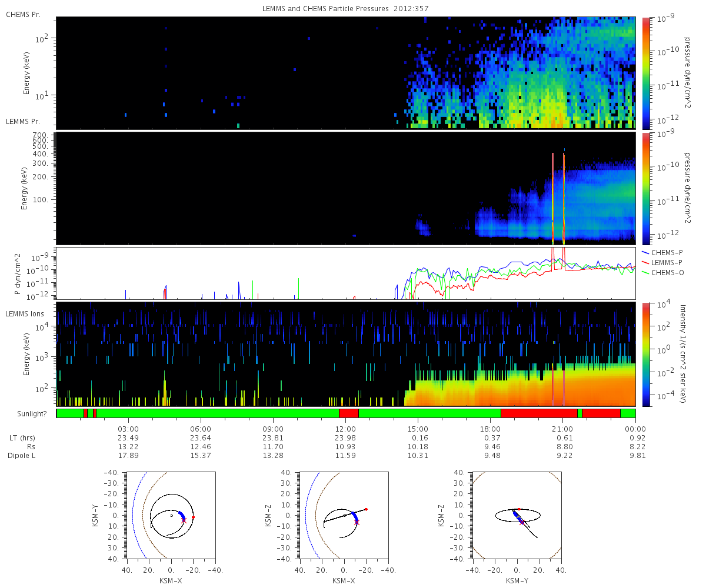
Task: Click the CHEMS pressure color bar
Action: (646, 73)
